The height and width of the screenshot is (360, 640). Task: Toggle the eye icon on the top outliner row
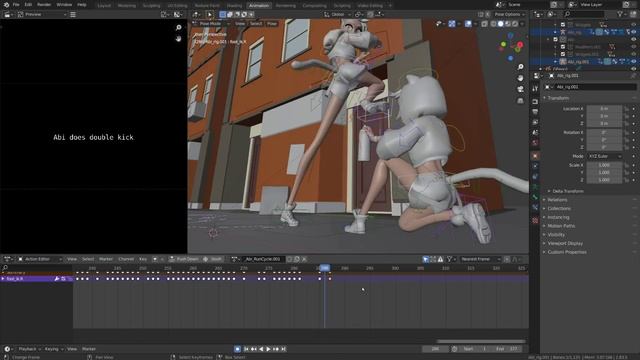coord(633,25)
